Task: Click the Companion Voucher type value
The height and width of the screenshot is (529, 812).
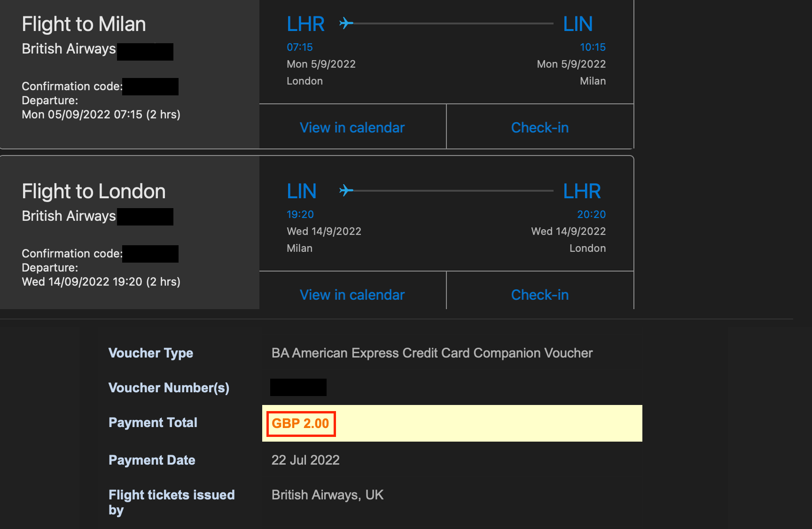Action: (432, 353)
